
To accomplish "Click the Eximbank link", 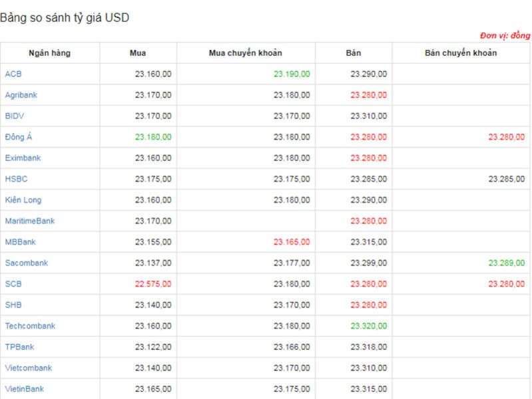I will (x=23, y=158).
